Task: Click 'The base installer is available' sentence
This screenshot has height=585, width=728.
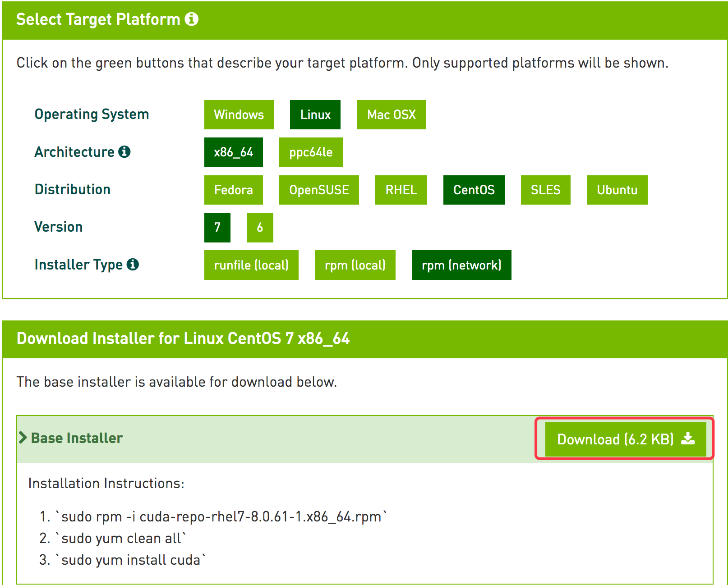Action: [177, 382]
